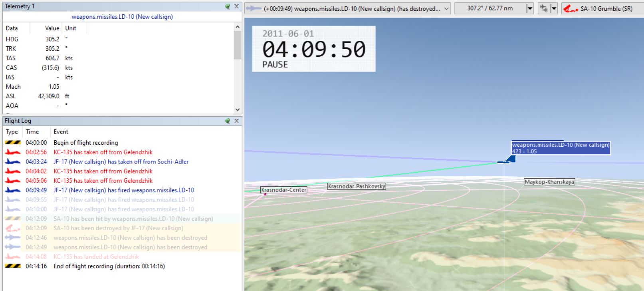The image size is (644, 291).
Task: Select the SA-10 has been hit event
Action: click(122, 219)
